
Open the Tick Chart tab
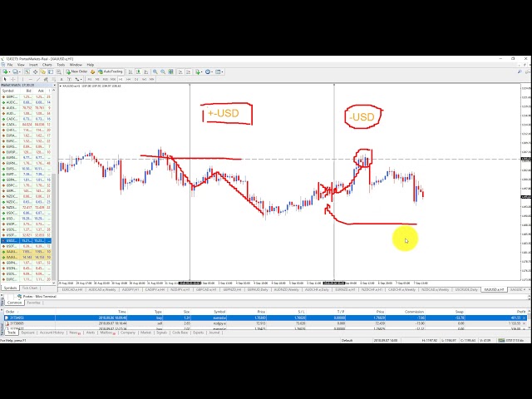31,288
